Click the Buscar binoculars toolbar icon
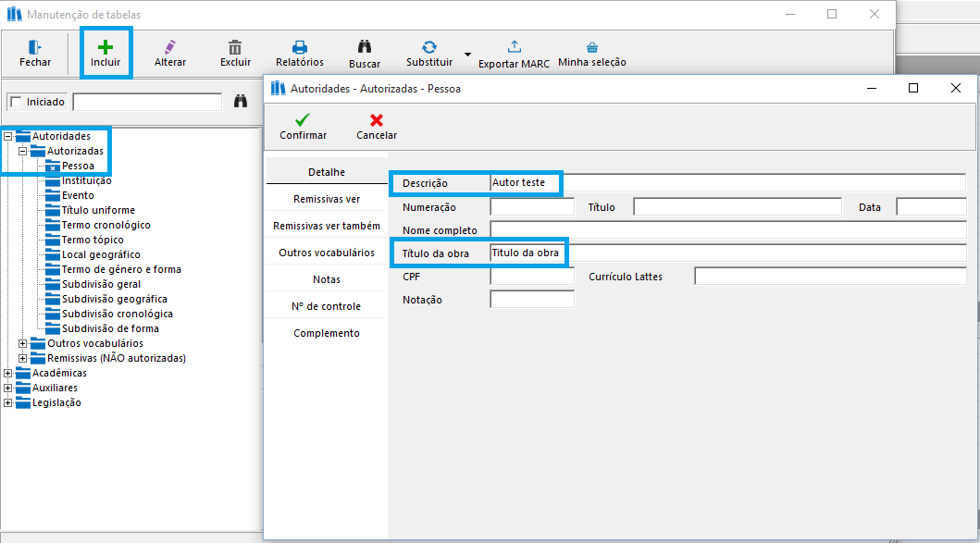This screenshot has width=980, height=543. [365, 47]
